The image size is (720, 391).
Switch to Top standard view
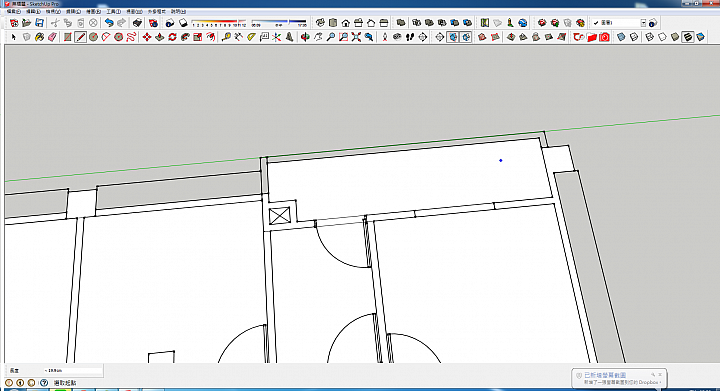click(x=333, y=22)
